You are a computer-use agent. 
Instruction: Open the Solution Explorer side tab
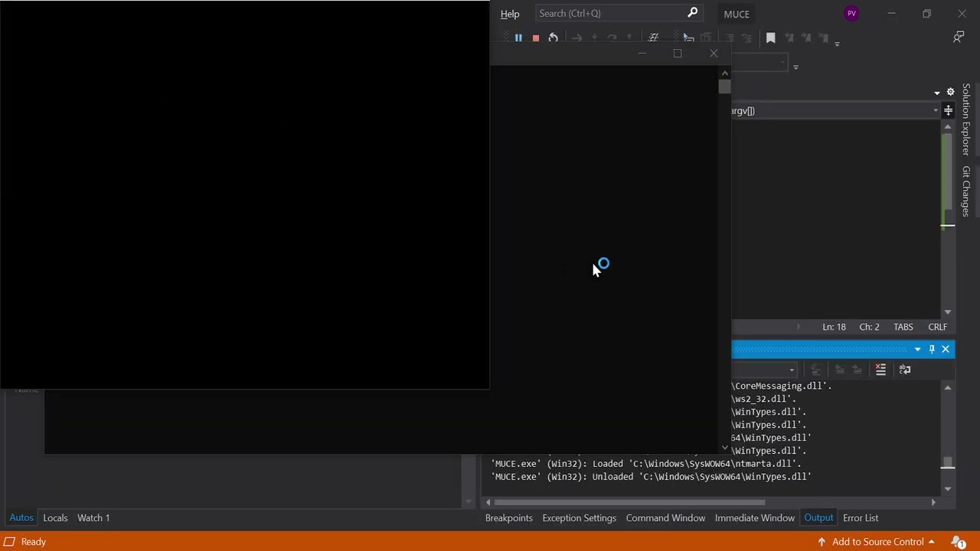click(966, 119)
